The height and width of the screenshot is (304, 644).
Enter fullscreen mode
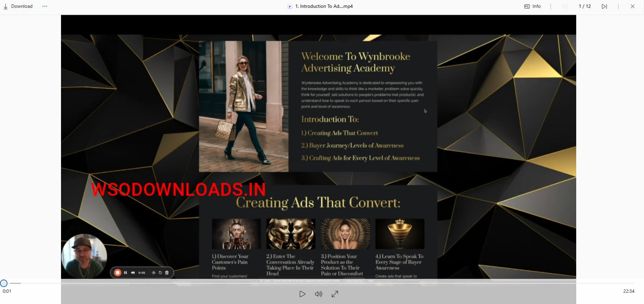point(335,294)
